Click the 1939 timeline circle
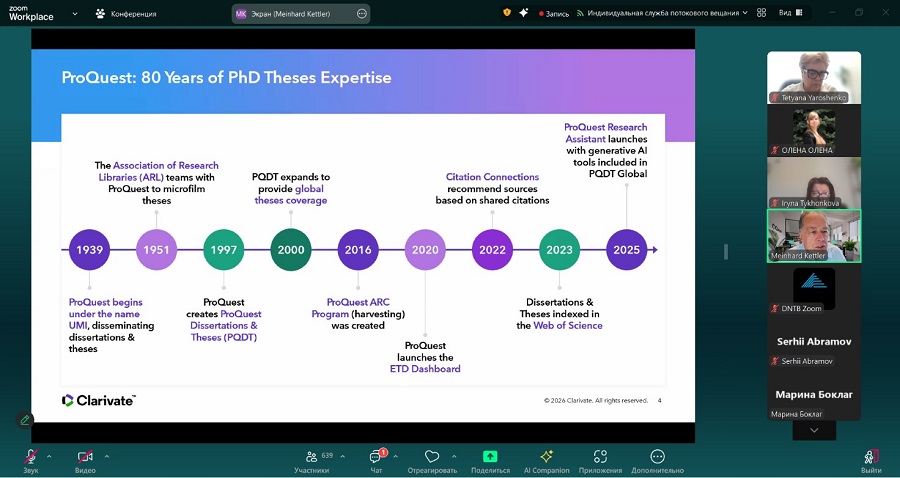Image resolution: width=900 pixels, height=478 pixels. pyautogui.click(x=90, y=250)
